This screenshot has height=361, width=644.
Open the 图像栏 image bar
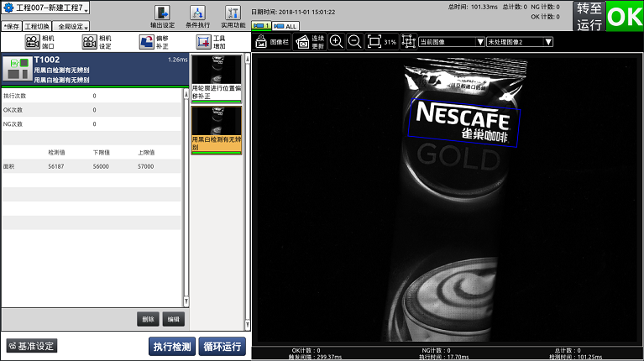[272, 42]
